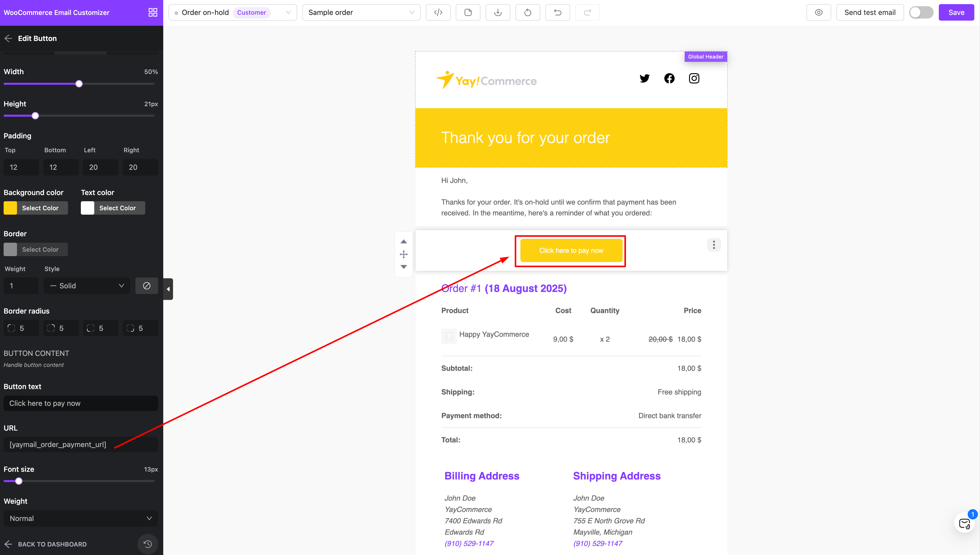Image resolution: width=980 pixels, height=555 pixels.
Task: Open the grid menu icon beside title
Action: pos(153,13)
